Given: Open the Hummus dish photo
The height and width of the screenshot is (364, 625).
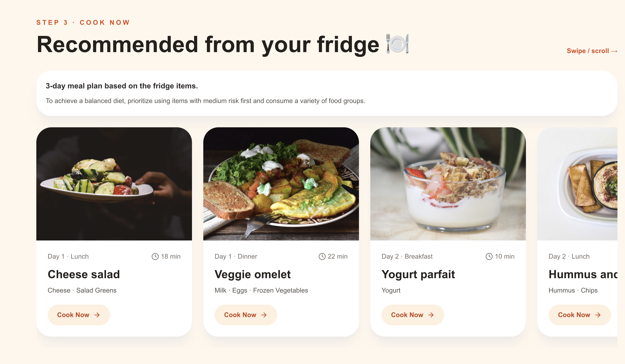Looking at the screenshot, I should (x=577, y=184).
